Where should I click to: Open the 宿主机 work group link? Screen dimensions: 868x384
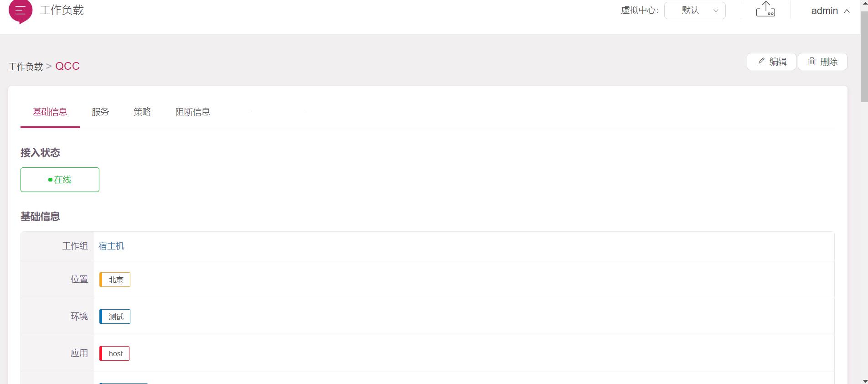(x=111, y=246)
